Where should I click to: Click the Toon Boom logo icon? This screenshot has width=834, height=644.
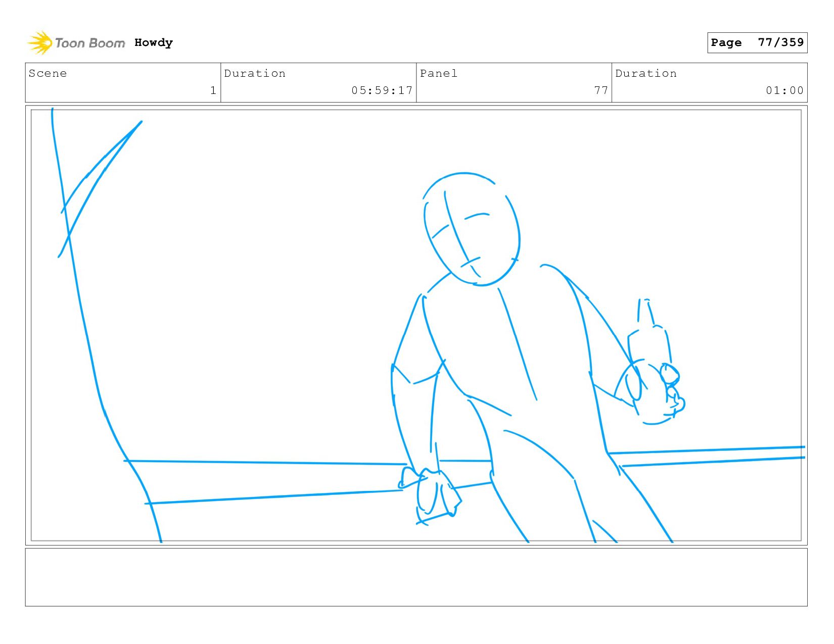pos(40,43)
